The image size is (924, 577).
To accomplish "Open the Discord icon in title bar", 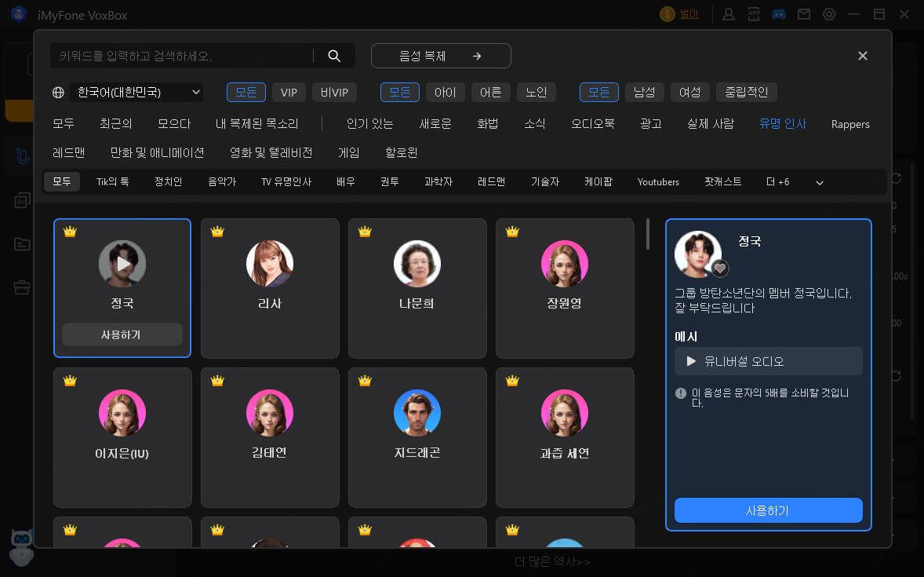I will [778, 14].
